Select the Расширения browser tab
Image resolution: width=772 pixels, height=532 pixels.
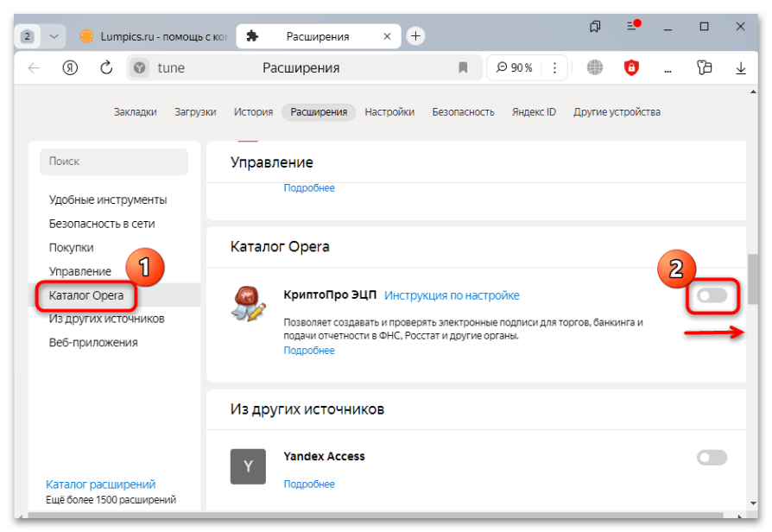click(x=319, y=36)
